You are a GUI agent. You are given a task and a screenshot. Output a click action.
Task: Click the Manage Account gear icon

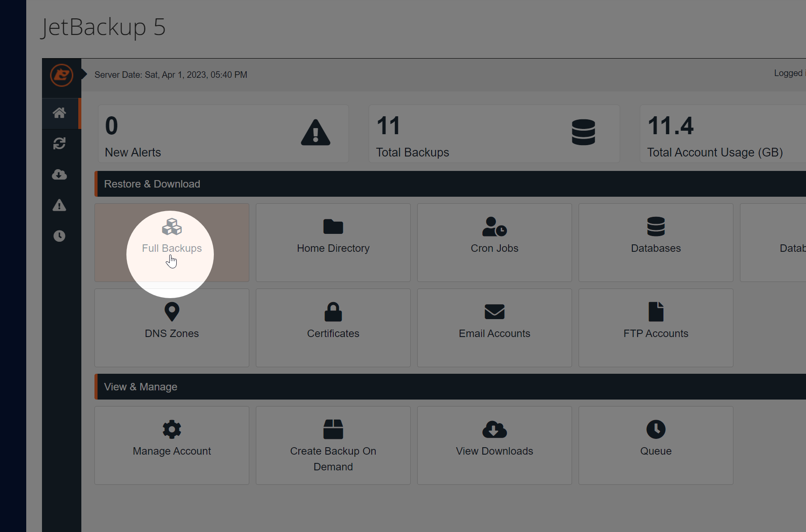[x=172, y=429]
